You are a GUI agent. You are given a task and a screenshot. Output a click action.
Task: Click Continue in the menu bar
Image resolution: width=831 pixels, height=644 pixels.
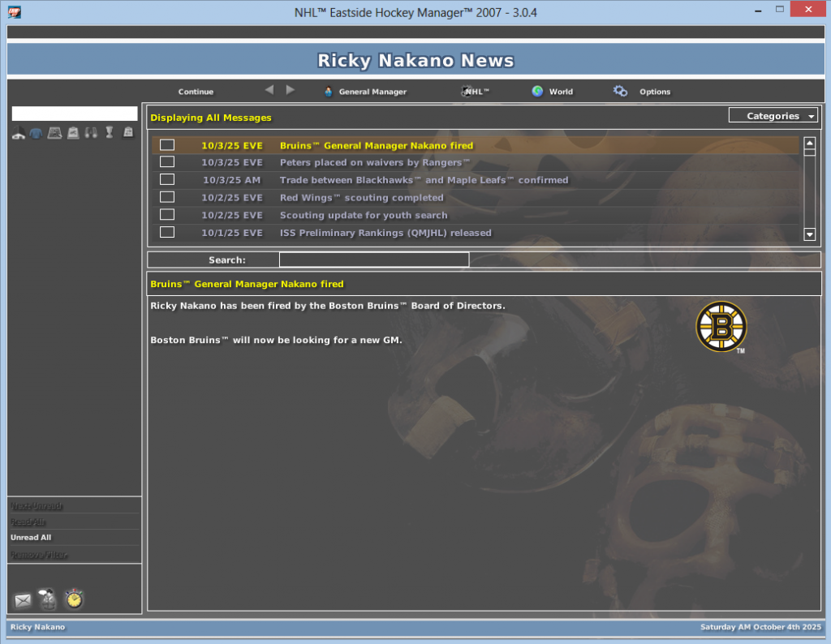[196, 92]
